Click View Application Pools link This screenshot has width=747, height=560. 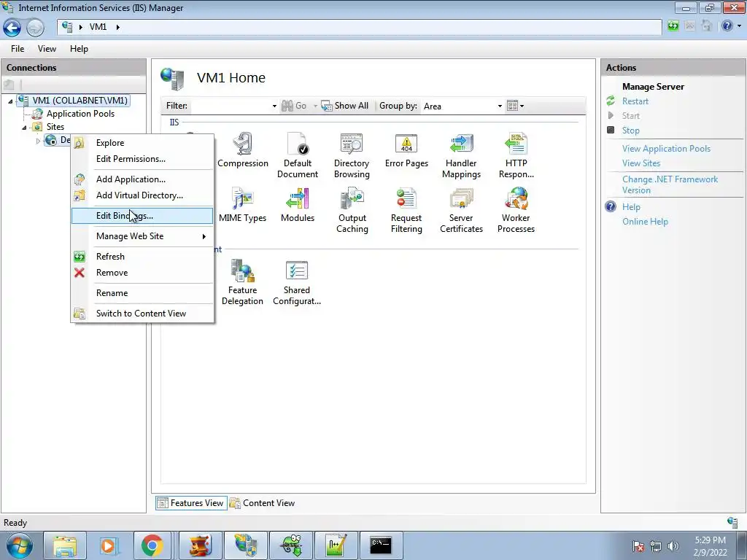pos(666,149)
